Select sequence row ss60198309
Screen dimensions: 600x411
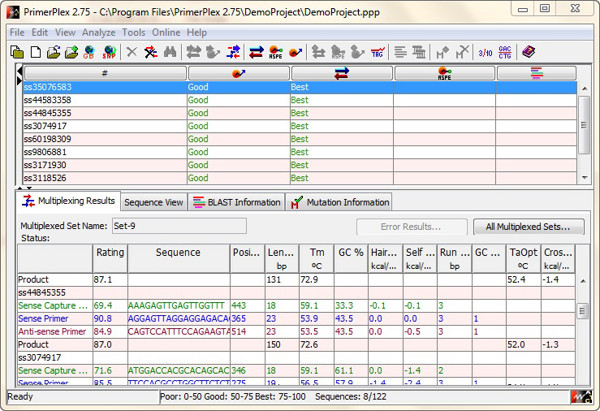[300, 139]
